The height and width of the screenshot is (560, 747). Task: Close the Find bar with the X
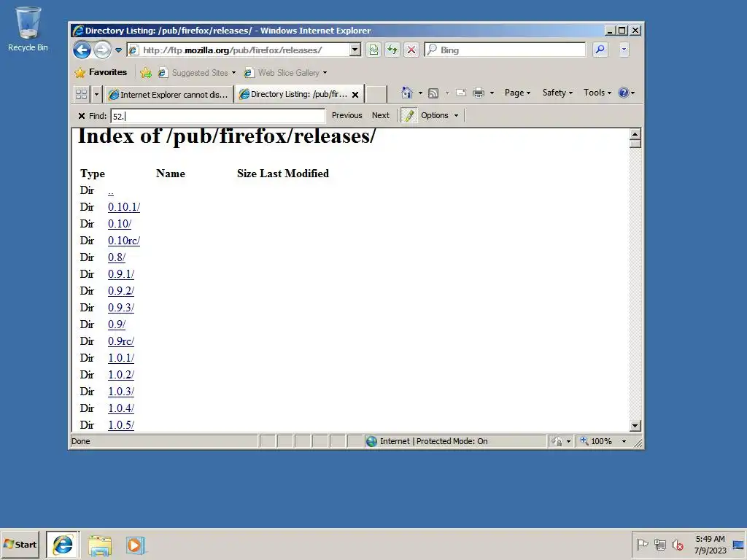[x=82, y=116]
